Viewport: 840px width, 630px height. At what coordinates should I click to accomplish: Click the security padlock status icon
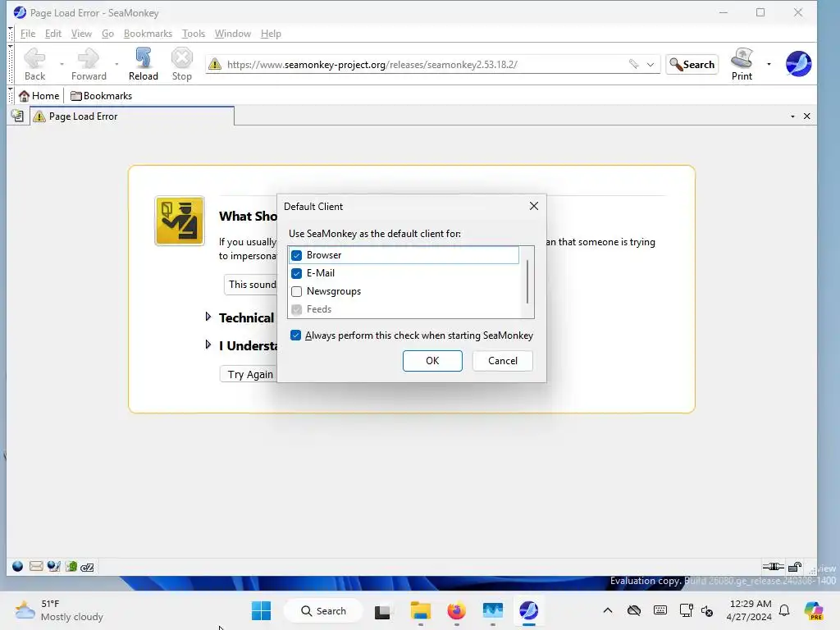pos(795,566)
